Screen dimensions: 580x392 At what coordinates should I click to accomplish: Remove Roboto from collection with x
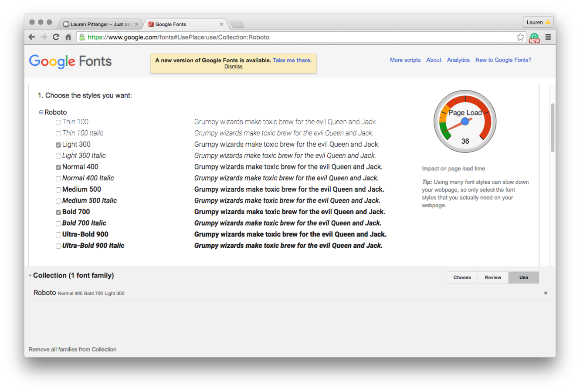[x=546, y=293]
